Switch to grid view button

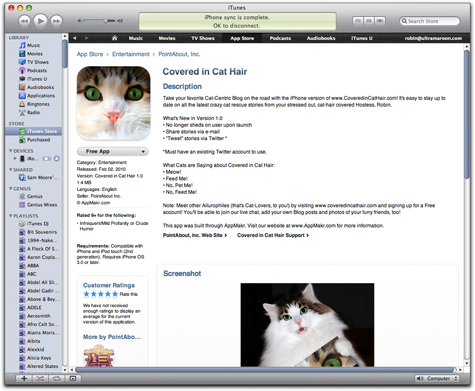pyautogui.click(x=369, y=21)
